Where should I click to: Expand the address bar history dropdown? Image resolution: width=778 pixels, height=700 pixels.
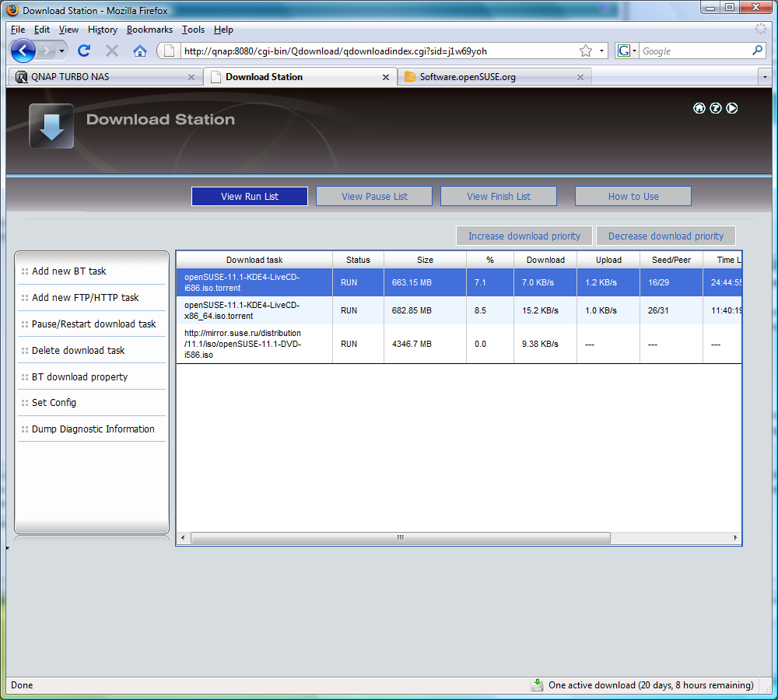601,51
